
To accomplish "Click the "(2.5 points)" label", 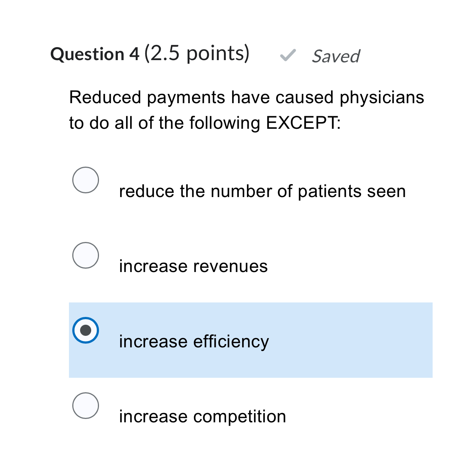I will coord(197,53).
